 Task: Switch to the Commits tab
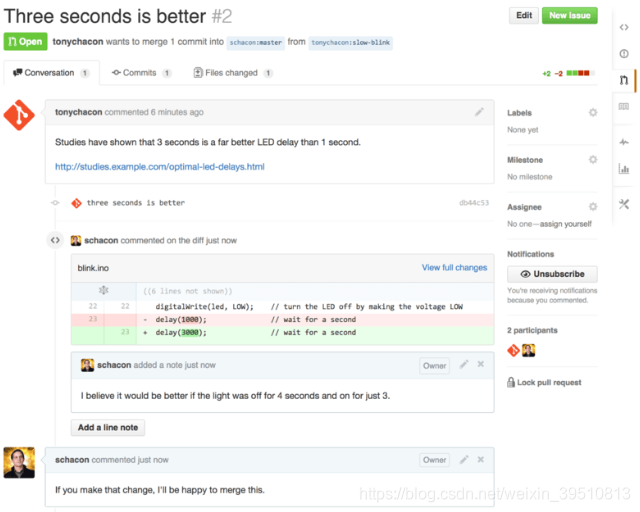coord(141,73)
